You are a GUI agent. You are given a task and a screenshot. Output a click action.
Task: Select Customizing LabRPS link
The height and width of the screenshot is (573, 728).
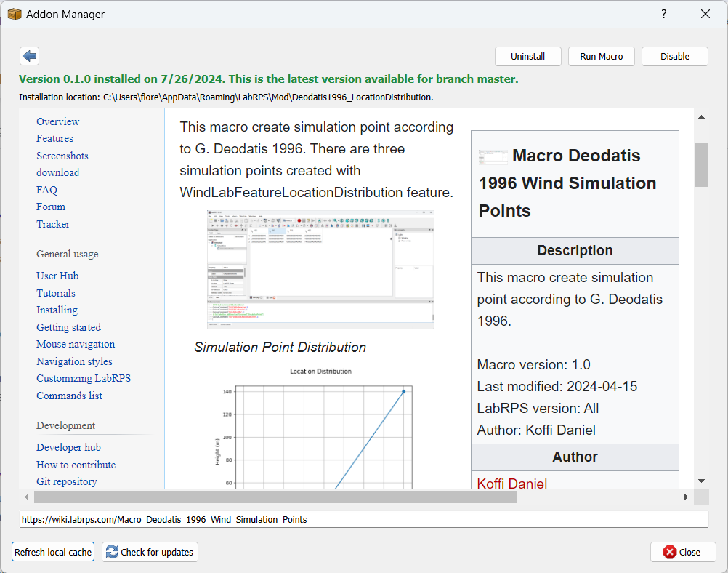(84, 378)
